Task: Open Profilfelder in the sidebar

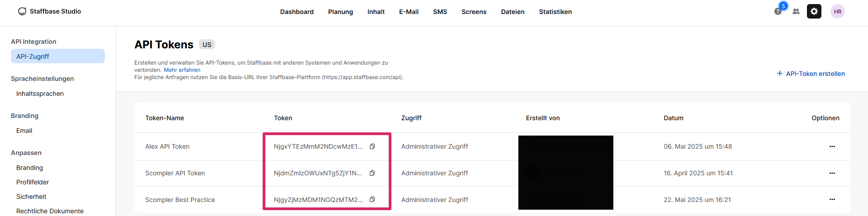Action: click(x=33, y=182)
